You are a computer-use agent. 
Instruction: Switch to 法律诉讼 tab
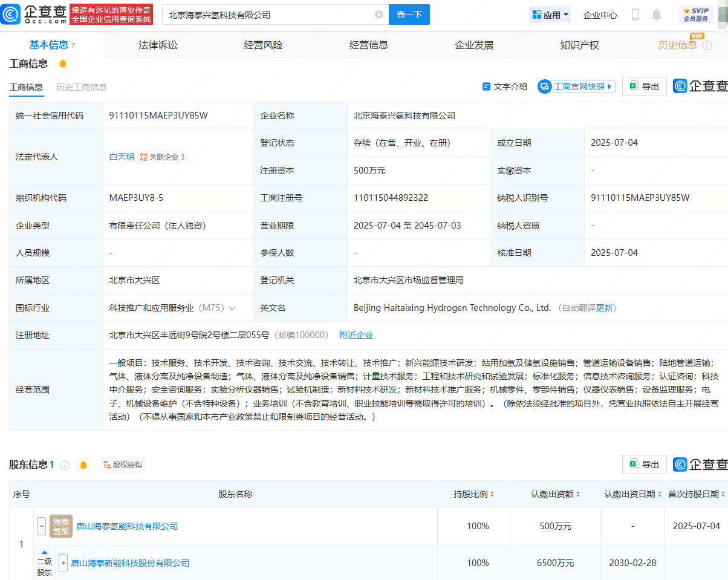[x=158, y=45]
